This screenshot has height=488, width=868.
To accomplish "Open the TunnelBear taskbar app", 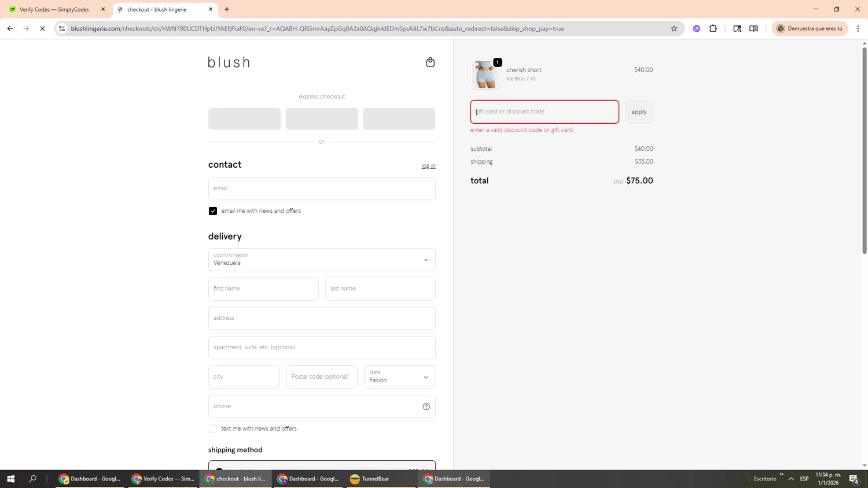I will pos(381,479).
